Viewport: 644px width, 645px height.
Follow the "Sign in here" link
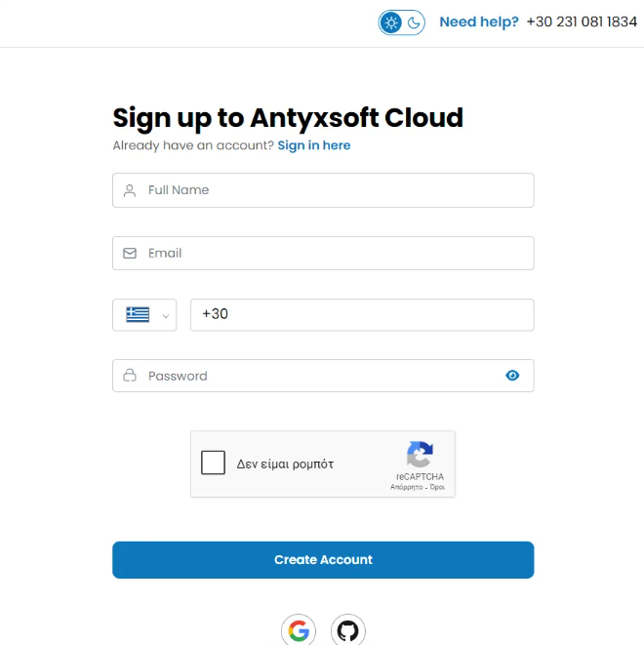tap(313, 145)
